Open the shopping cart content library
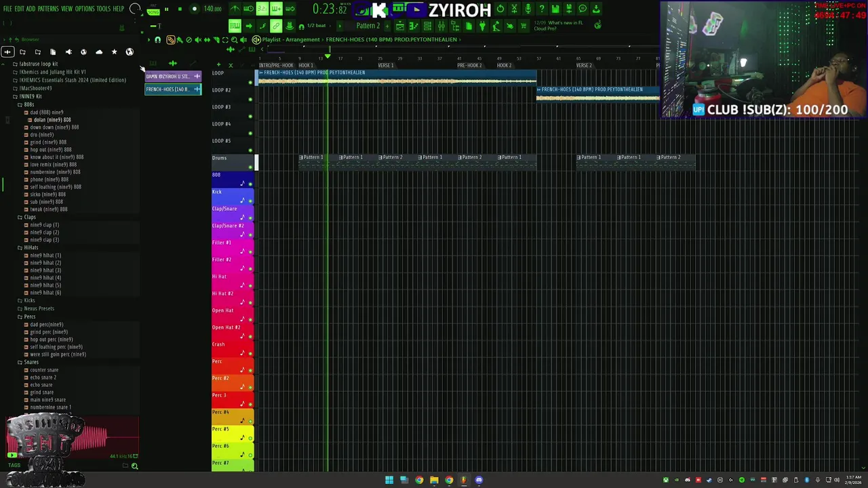868x488 pixels. (523, 26)
